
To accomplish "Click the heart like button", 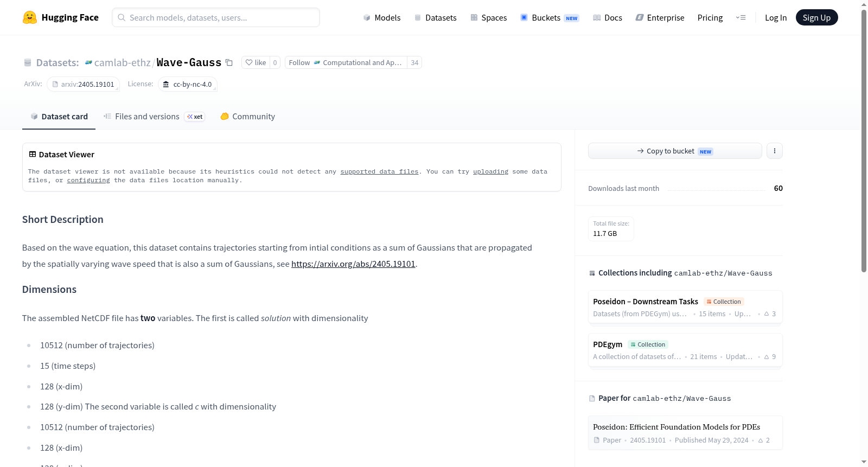I will 256,62.
